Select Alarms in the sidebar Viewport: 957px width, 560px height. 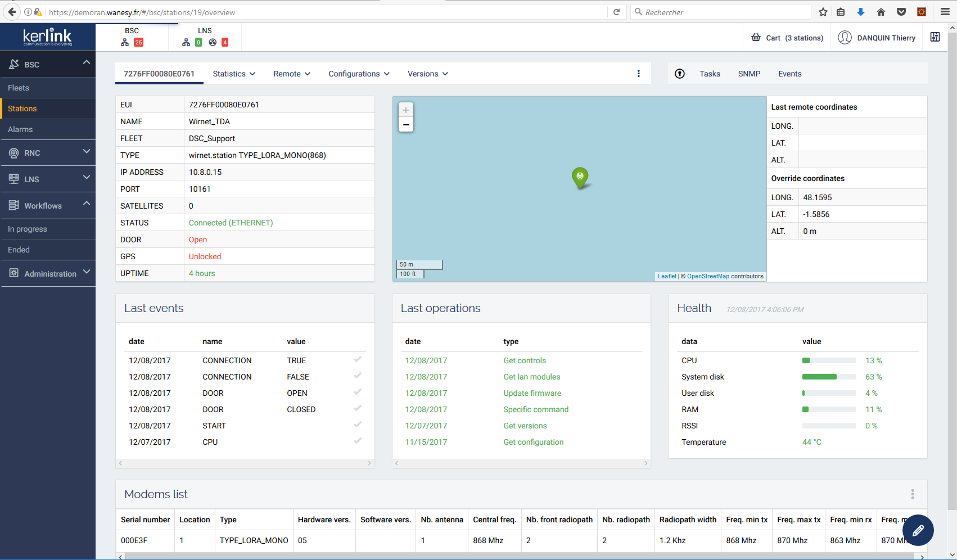[20, 129]
